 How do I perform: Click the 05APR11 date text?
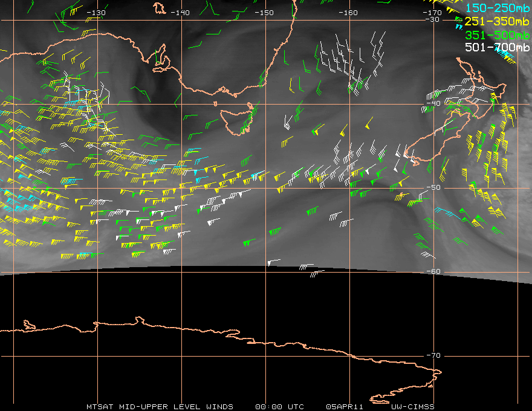[x=345, y=407]
